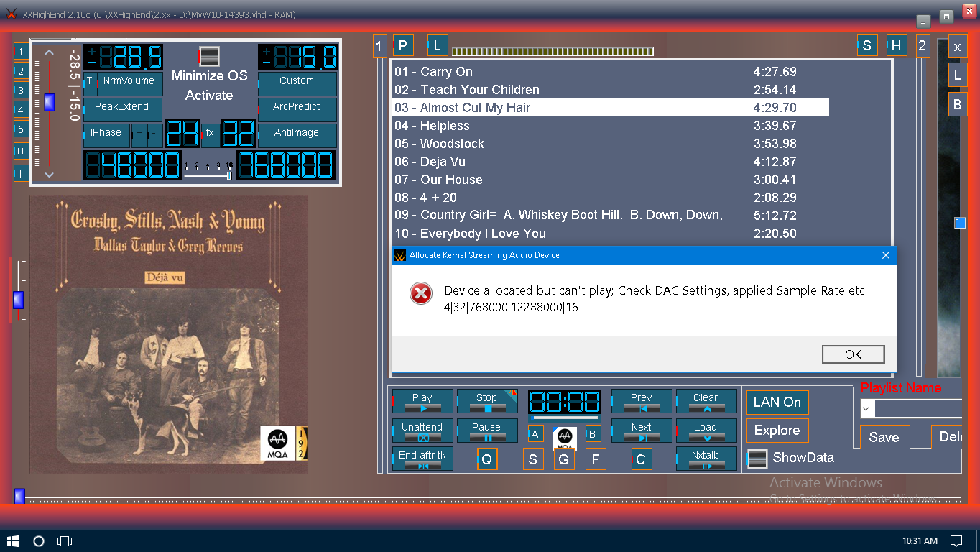The height and width of the screenshot is (552, 980).
Task: Click the small MQA logo between A and B
Action: tap(565, 437)
